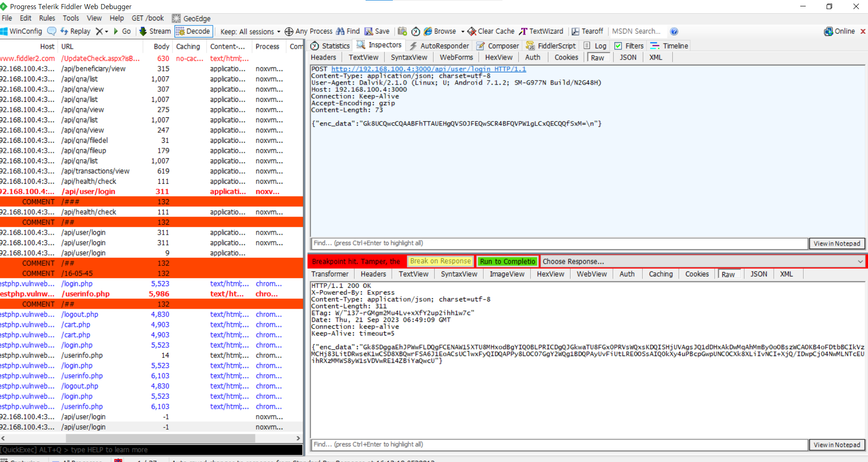The width and height of the screenshot is (868, 462).
Task: Click the timer stopwatch icon in toolbar
Action: point(416,31)
